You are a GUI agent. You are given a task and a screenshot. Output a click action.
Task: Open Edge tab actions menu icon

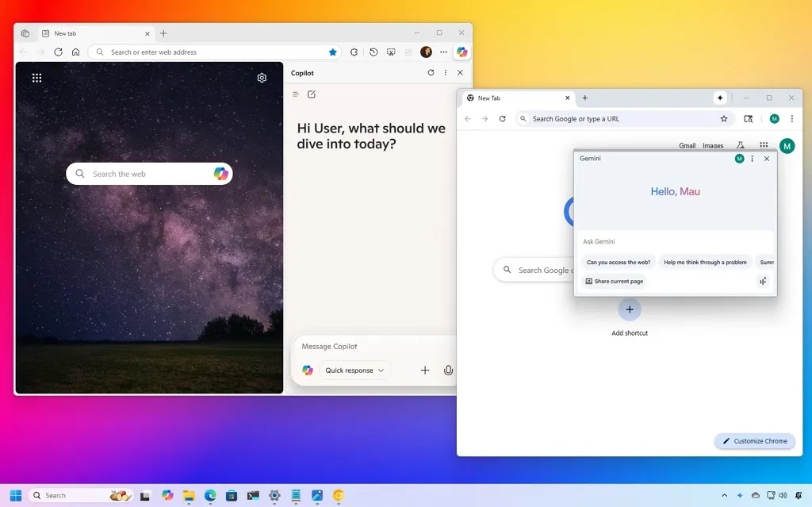click(x=25, y=33)
